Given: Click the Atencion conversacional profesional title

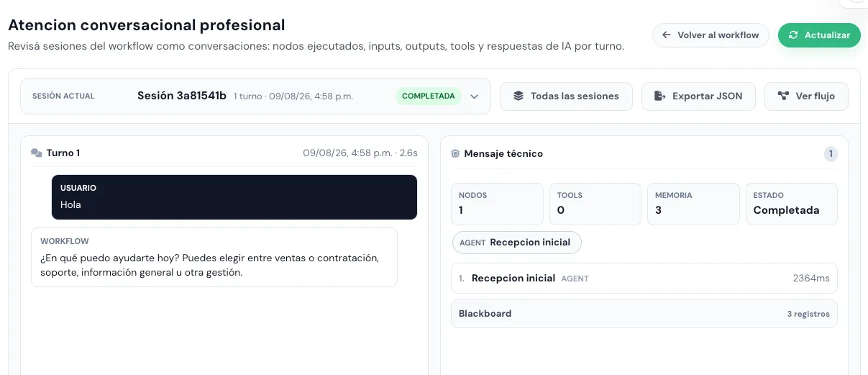Looking at the screenshot, I should tap(147, 25).
